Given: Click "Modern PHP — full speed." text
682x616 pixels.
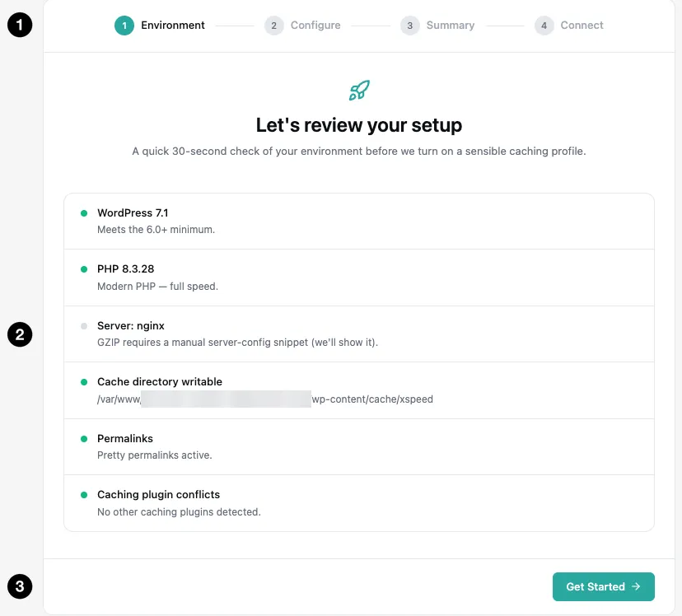Looking at the screenshot, I should pos(157,287).
